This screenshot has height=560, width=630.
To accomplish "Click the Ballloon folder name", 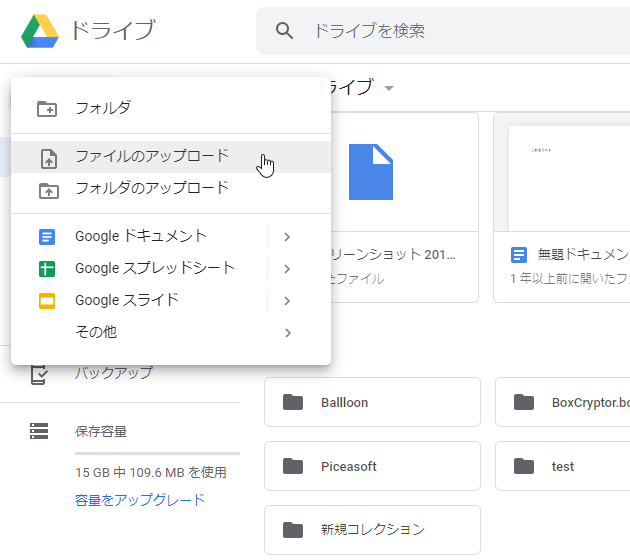I will (x=344, y=403).
